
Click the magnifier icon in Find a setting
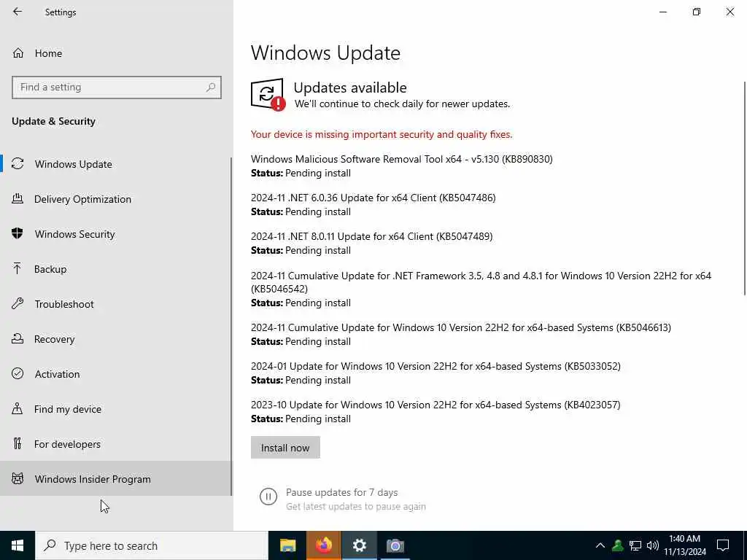click(211, 87)
